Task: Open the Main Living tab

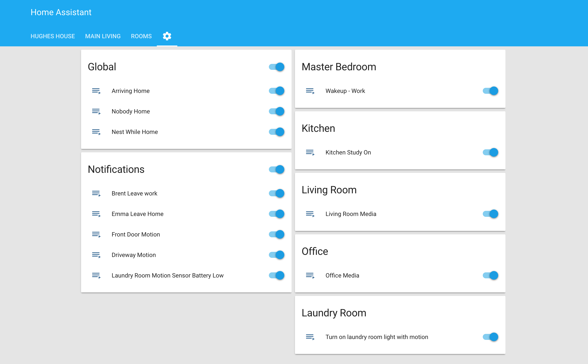Action: click(x=103, y=36)
